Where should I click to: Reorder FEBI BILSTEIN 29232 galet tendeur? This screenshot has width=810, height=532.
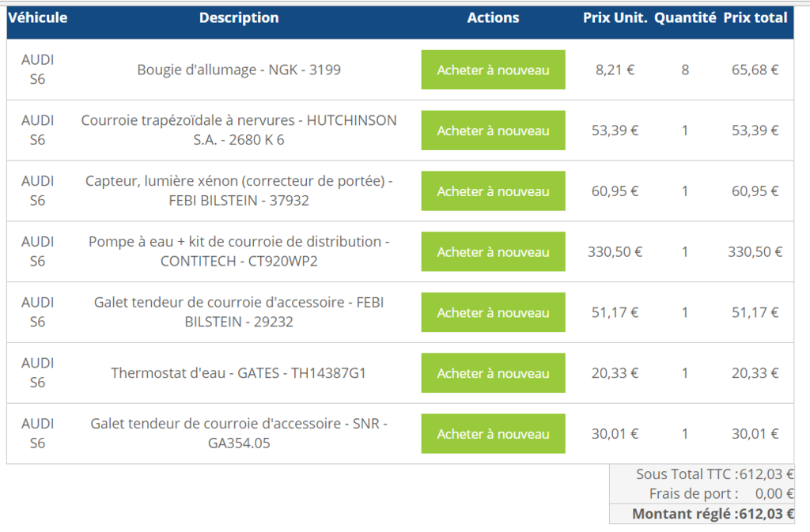(493, 312)
